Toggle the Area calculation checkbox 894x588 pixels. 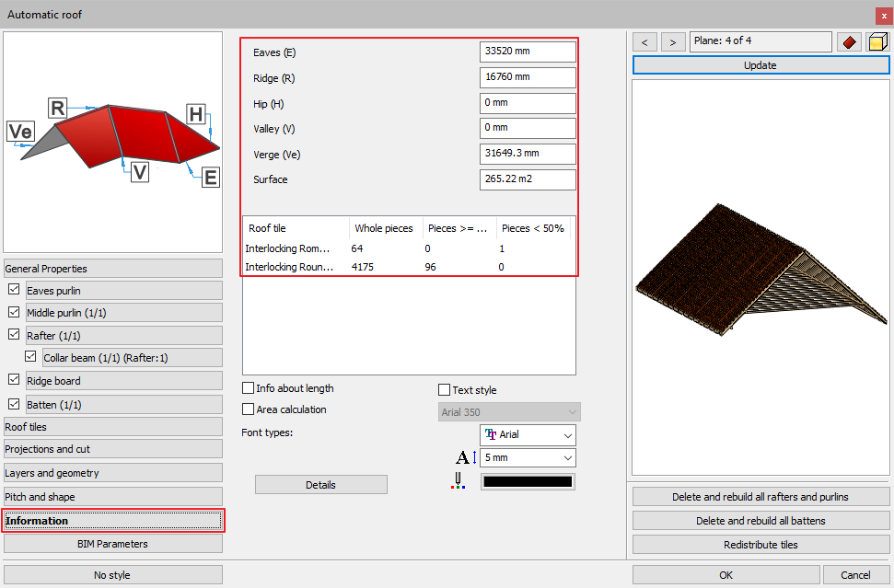point(248,409)
